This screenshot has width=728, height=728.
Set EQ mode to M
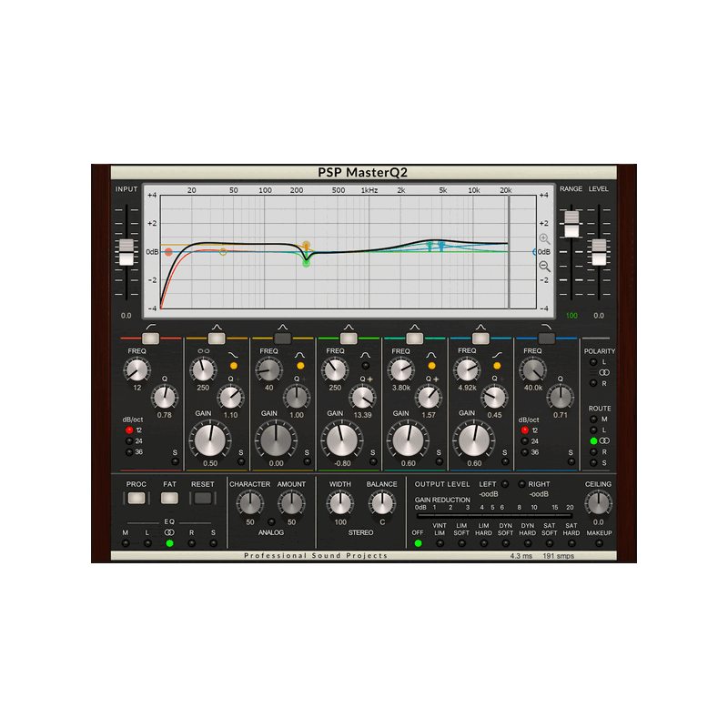(126, 543)
